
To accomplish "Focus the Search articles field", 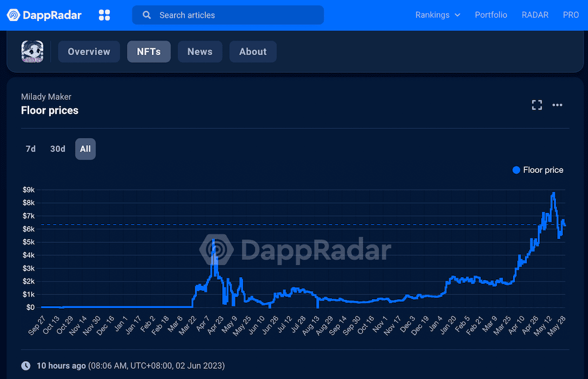I will [x=228, y=15].
